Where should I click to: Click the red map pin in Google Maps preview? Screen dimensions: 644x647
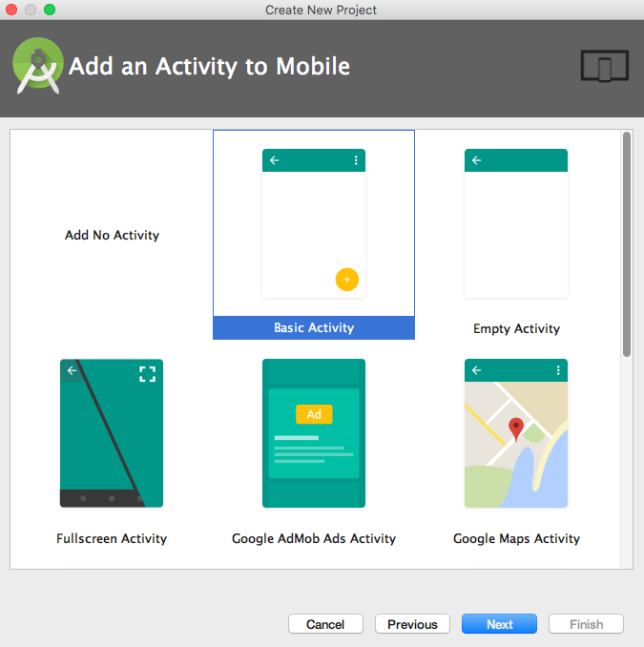click(x=516, y=428)
